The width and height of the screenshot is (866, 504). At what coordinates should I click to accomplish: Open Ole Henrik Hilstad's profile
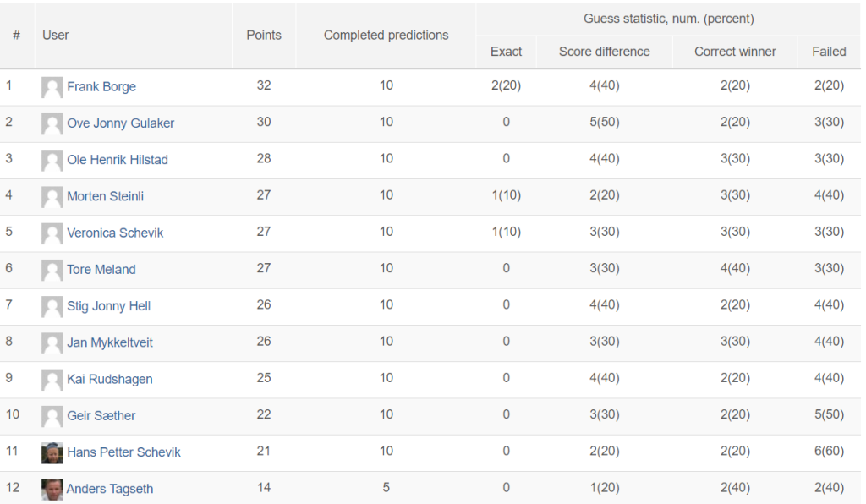pyautogui.click(x=118, y=160)
